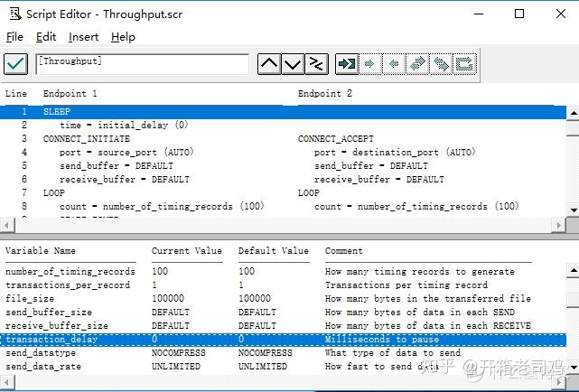Select the send_data_rate variable
579x392 pixels.
pyautogui.click(x=42, y=367)
